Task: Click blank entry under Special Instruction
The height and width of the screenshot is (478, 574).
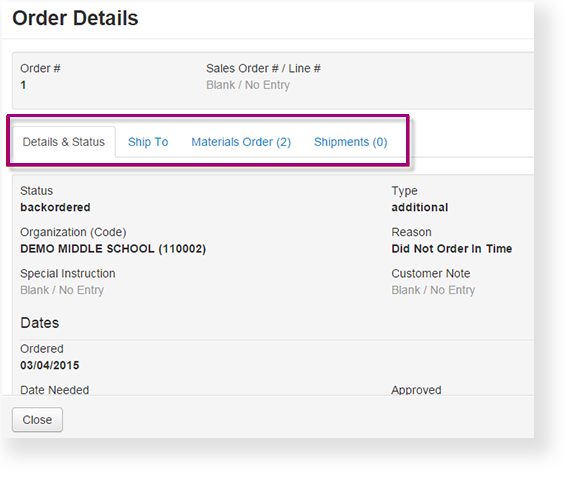Action: [62, 290]
